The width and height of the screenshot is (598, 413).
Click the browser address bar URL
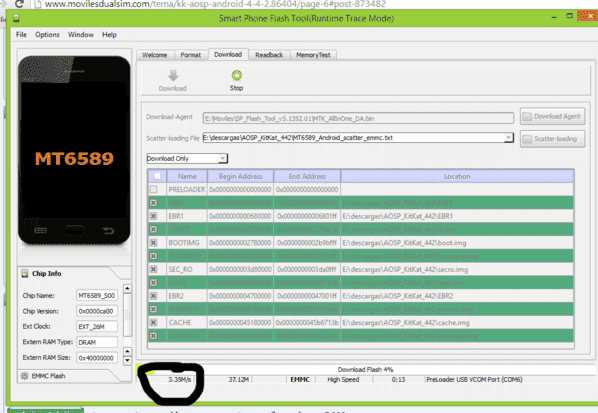(x=215, y=4)
